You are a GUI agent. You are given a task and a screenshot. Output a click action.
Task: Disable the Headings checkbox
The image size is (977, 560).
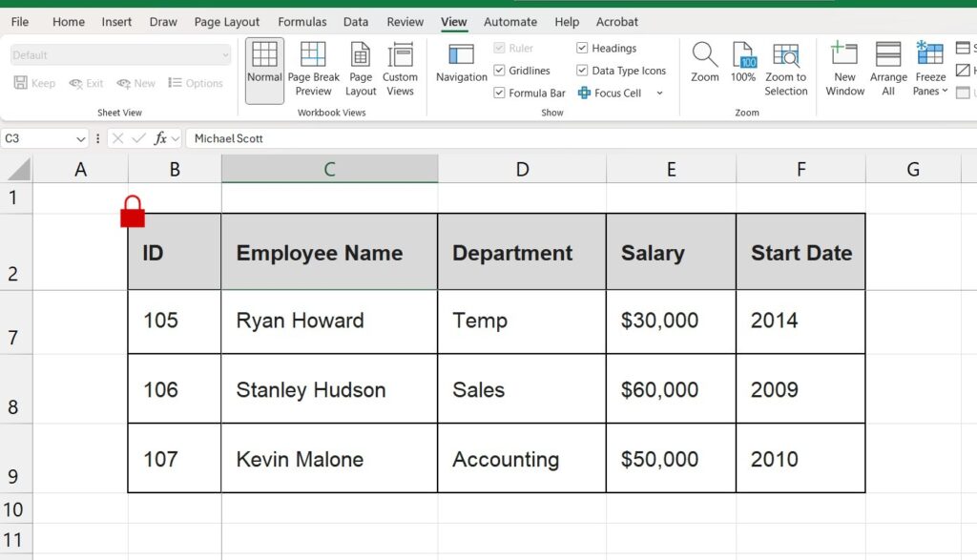click(583, 48)
